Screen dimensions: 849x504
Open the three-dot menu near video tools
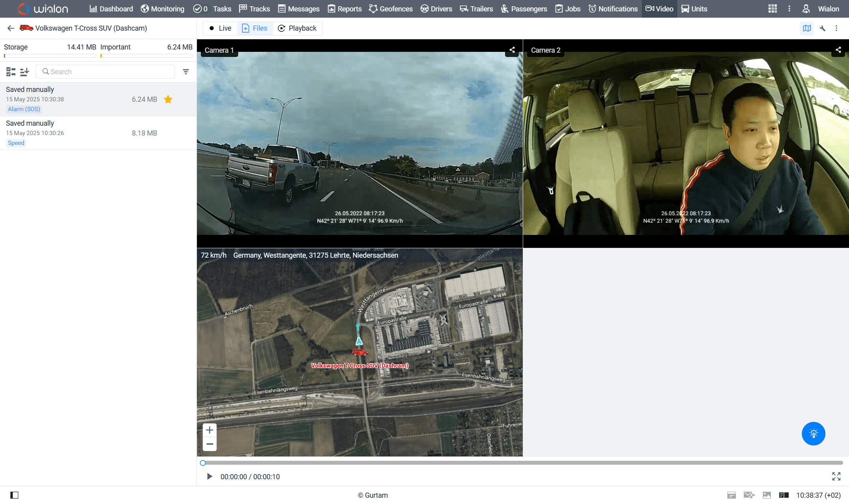836,28
